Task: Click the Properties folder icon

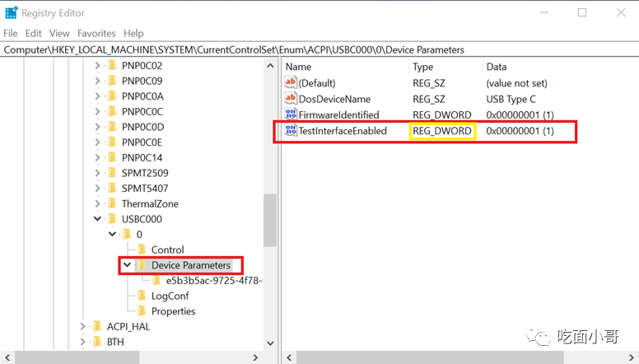Action: click(x=142, y=311)
